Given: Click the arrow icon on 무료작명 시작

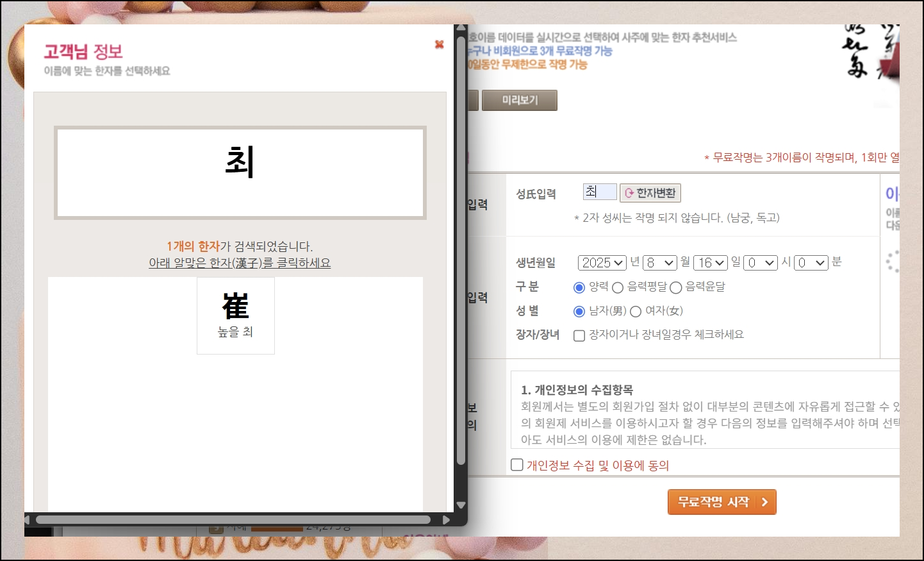Looking at the screenshot, I should tap(764, 502).
